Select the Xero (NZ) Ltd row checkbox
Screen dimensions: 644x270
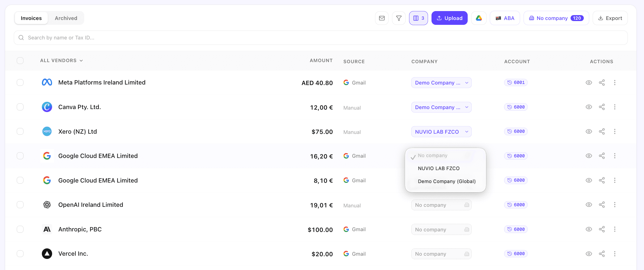[20, 131]
